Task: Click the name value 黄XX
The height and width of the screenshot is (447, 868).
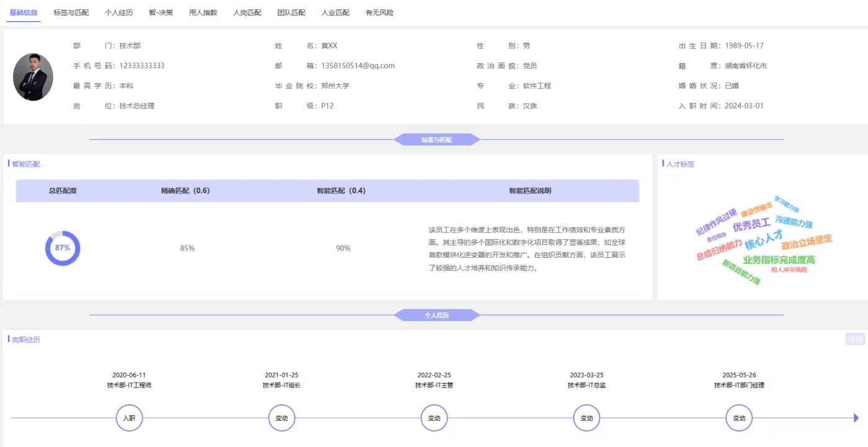Action: (x=329, y=46)
